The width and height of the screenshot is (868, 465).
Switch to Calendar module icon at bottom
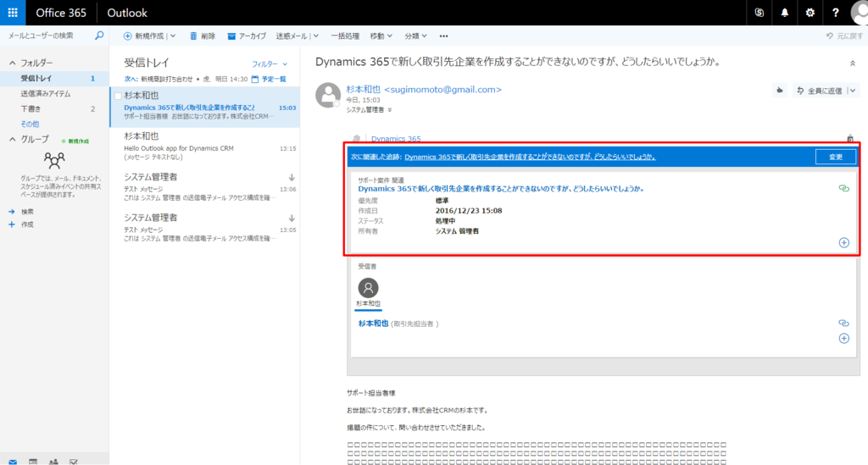(33, 461)
